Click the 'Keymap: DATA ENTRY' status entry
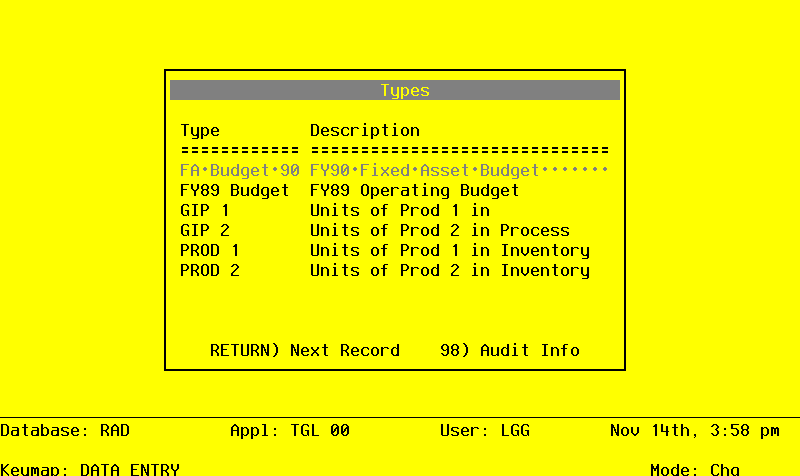 90,469
